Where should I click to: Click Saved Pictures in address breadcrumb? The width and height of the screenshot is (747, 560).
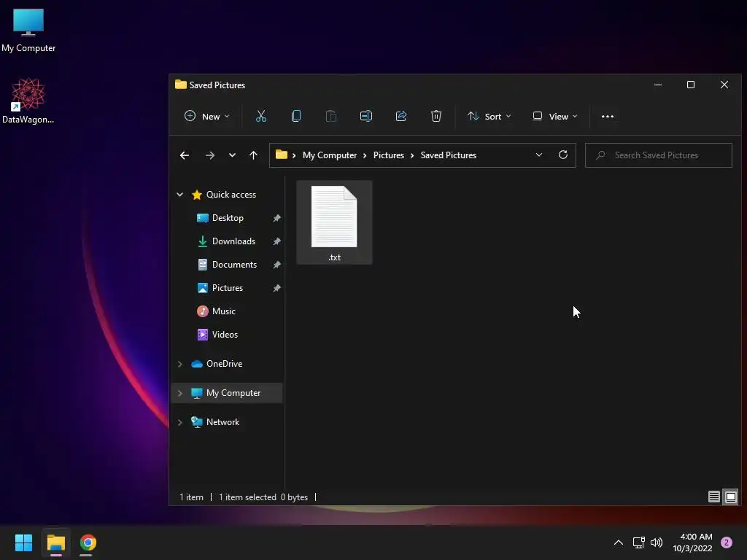tap(449, 155)
